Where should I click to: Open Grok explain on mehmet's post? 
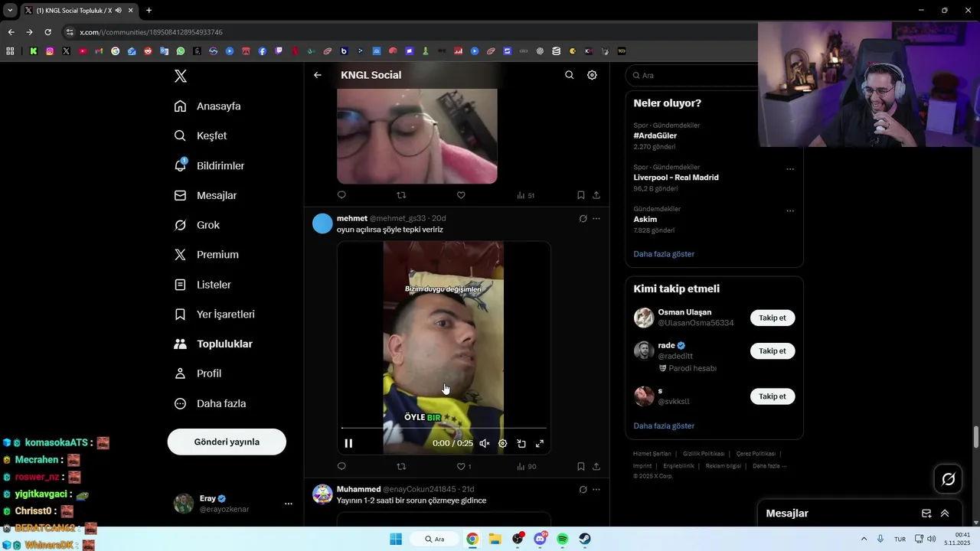[583, 218]
